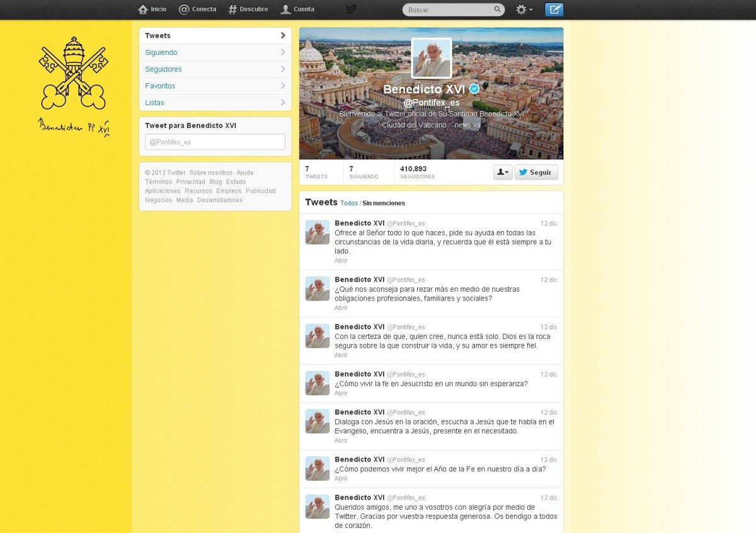Click the profile photo thumbnail in the header
The height and width of the screenshot is (533, 756).
coord(432,58)
